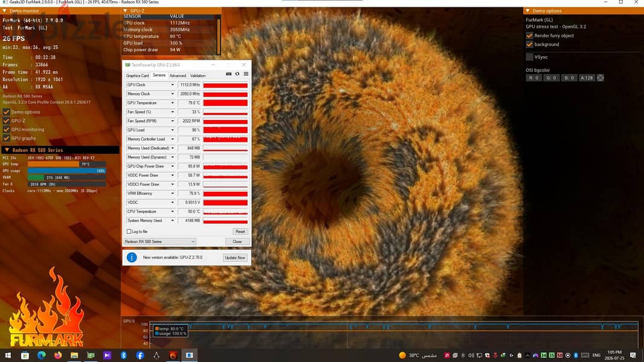Click red 50 temperature tray icon
This screenshot has height=362, width=644.
559,355
